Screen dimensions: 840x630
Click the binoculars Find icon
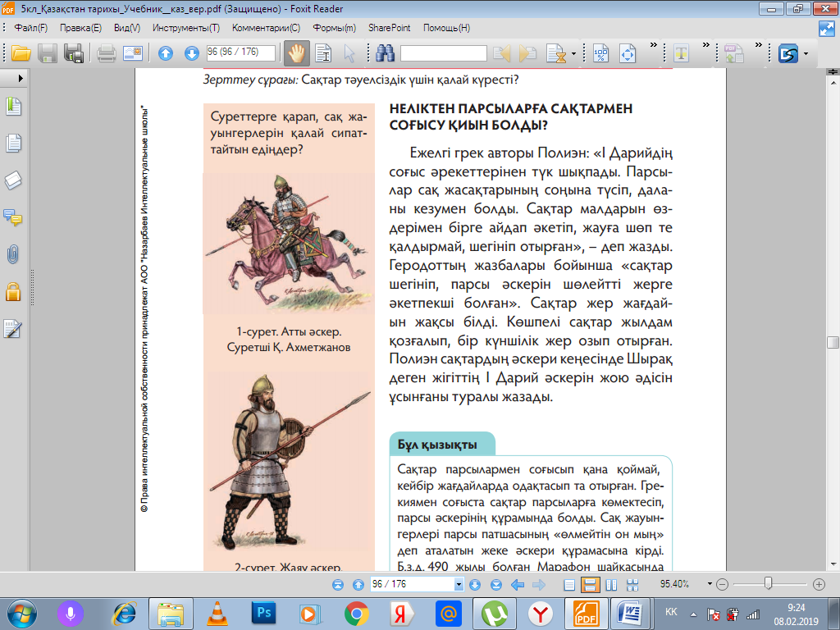pos(386,54)
